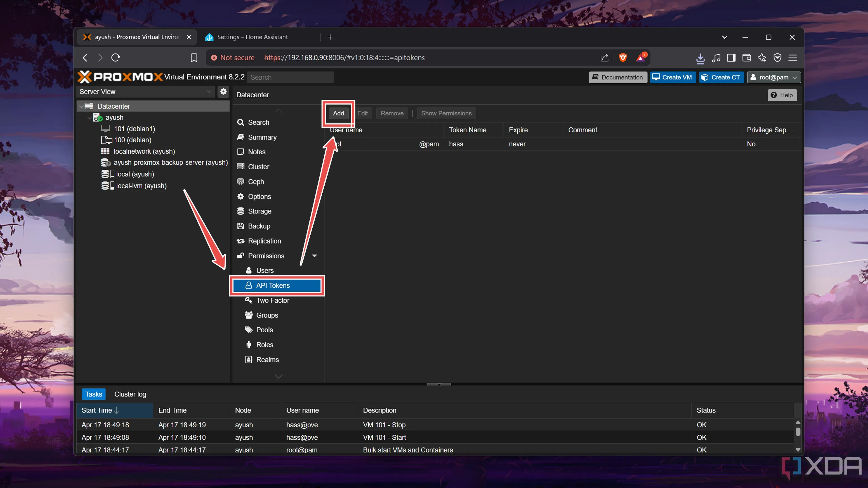The height and width of the screenshot is (488, 868).
Task: Open the media playlist music note icon
Action: pyautogui.click(x=716, y=58)
